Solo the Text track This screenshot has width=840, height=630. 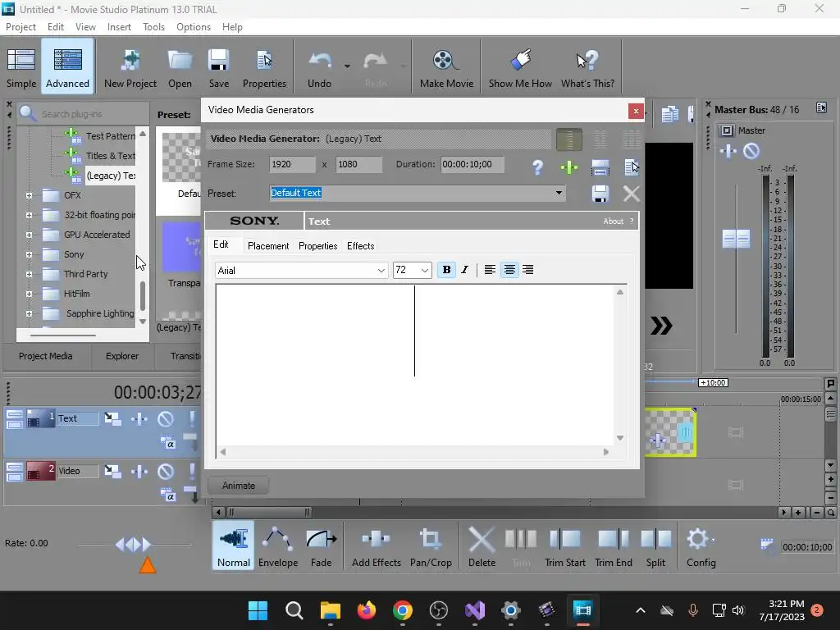pos(192,418)
